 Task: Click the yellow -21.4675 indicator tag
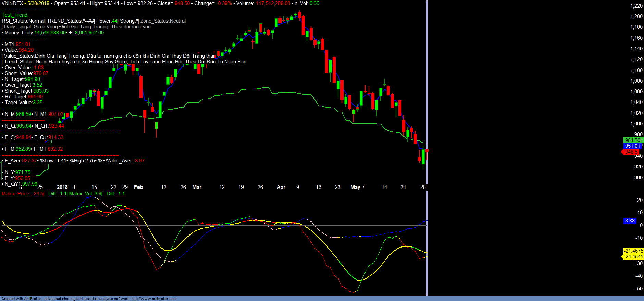coord(633,251)
